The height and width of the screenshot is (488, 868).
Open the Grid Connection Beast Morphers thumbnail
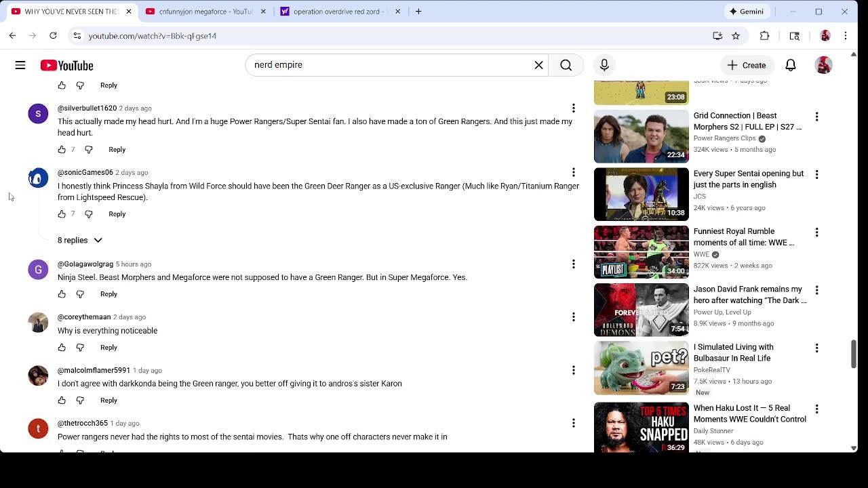[641, 136]
